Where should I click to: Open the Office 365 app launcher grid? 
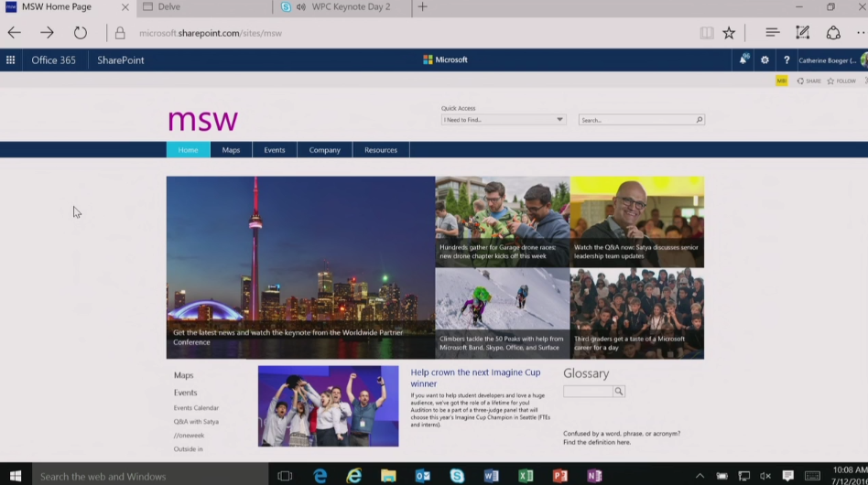coord(11,60)
